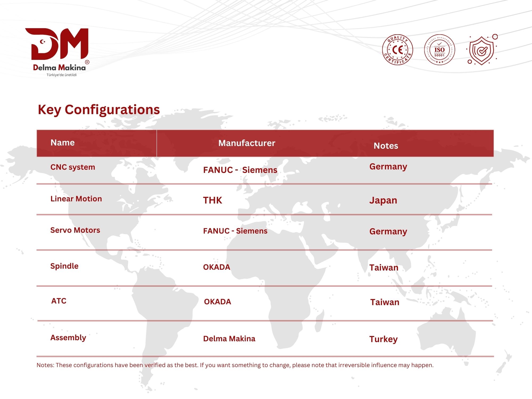This screenshot has height=399, width=532.
Task: Click the Manufacturer column header
Action: click(x=247, y=143)
